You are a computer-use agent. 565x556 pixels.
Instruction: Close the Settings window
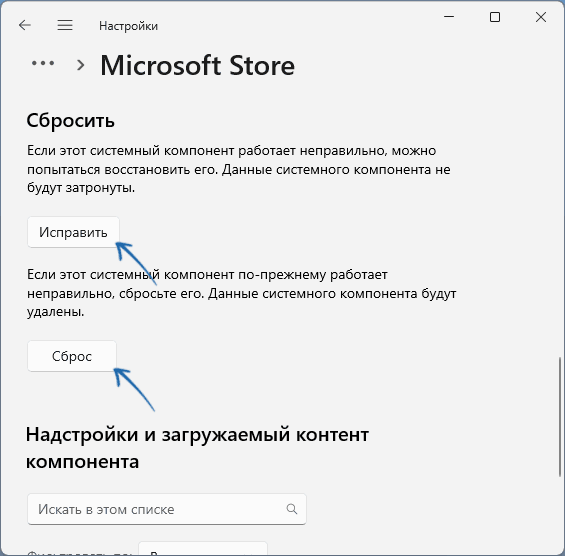pyautogui.click(x=541, y=17)
